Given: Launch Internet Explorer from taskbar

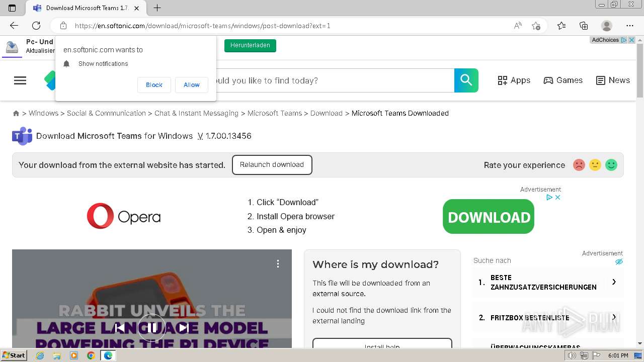Looking at the screenshot, I should tap(40, 355).
